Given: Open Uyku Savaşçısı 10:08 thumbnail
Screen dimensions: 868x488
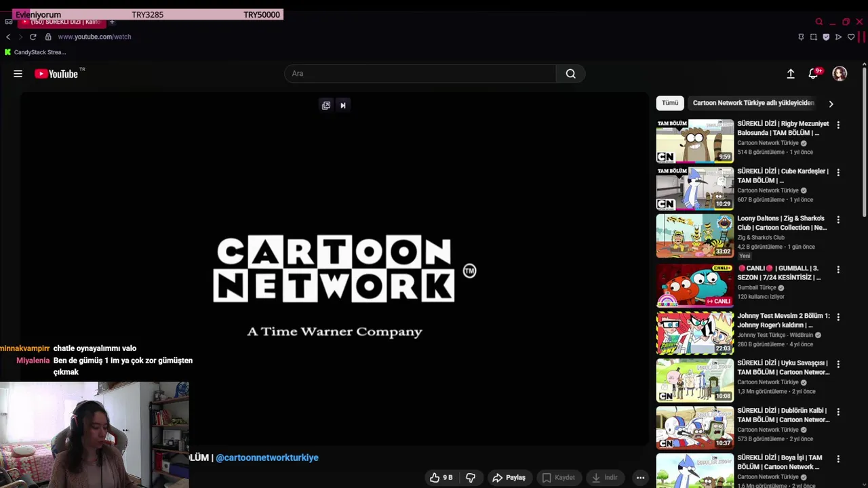Looking at the screenshot, I should coord(695,380).
